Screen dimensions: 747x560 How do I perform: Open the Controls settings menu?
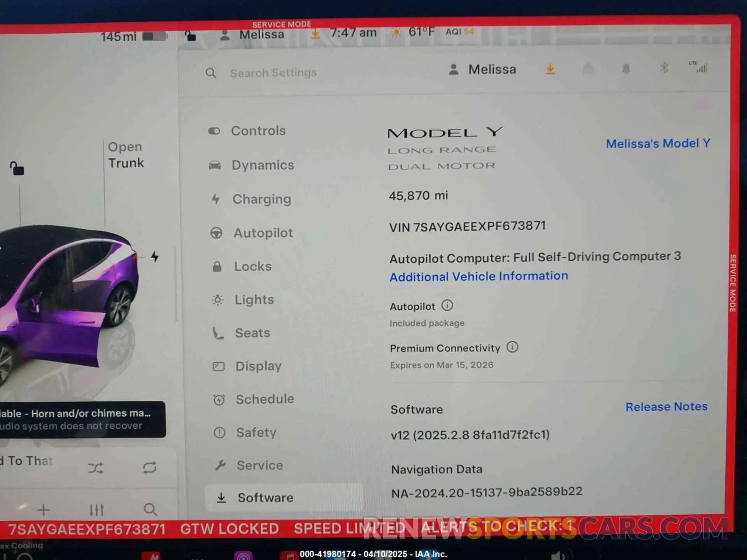point(247,131)
